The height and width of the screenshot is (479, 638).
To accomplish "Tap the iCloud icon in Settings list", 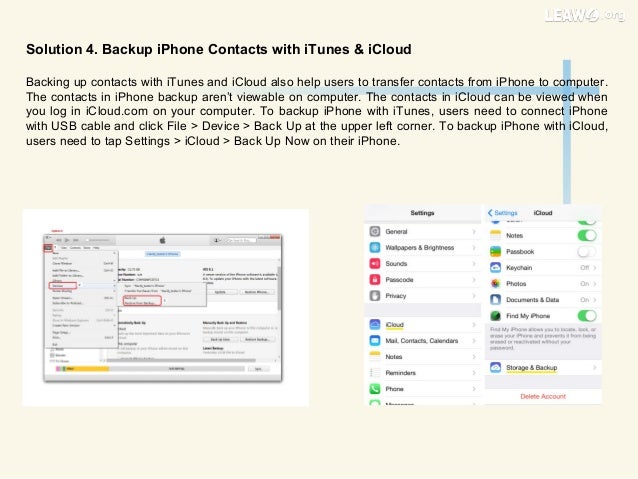I will [x=375, y=324].
